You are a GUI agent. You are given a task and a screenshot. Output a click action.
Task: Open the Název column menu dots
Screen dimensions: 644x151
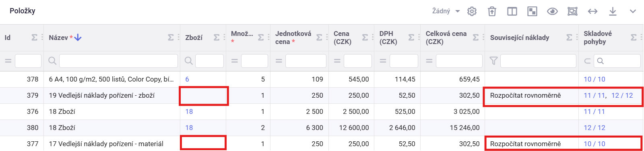(x=178, y=38)
